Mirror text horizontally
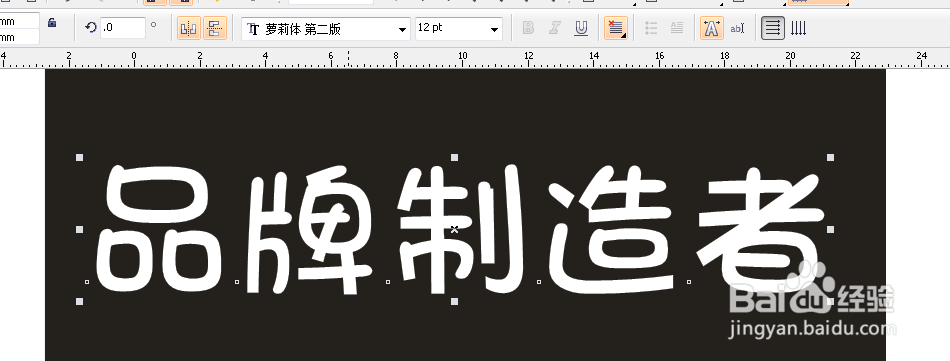 [x=189, y=28]
